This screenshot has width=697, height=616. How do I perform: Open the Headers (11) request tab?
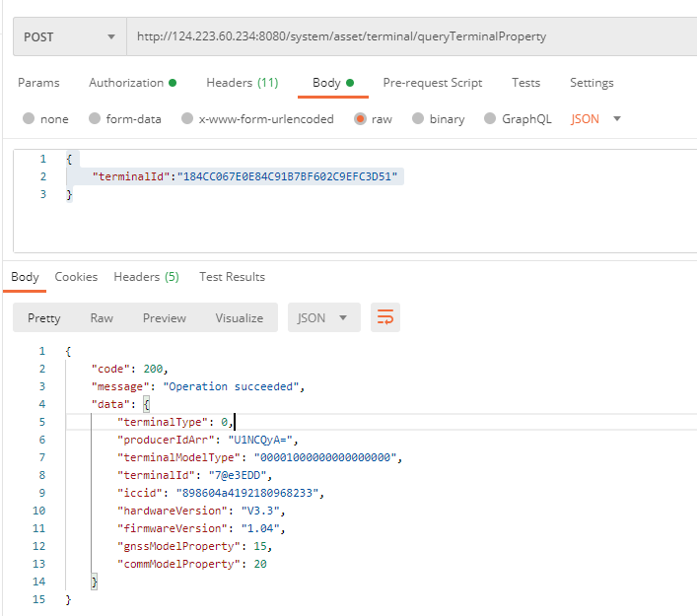pyautogui.click(x=242, y=83)
